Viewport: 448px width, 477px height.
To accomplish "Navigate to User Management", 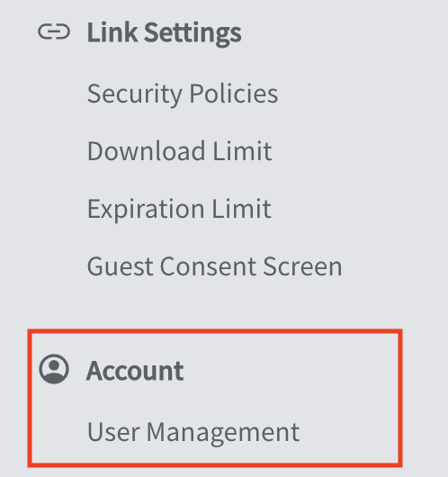I will tap(193, 432).
